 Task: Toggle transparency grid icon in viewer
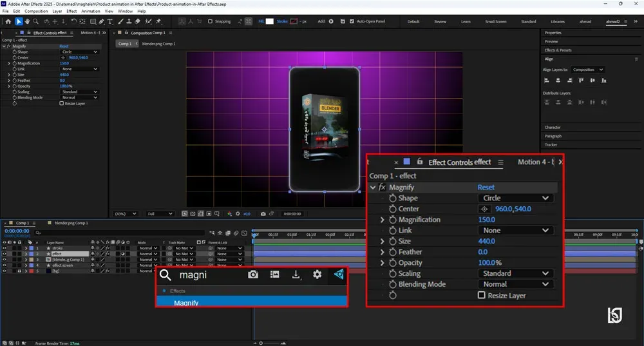click(193, 214)
